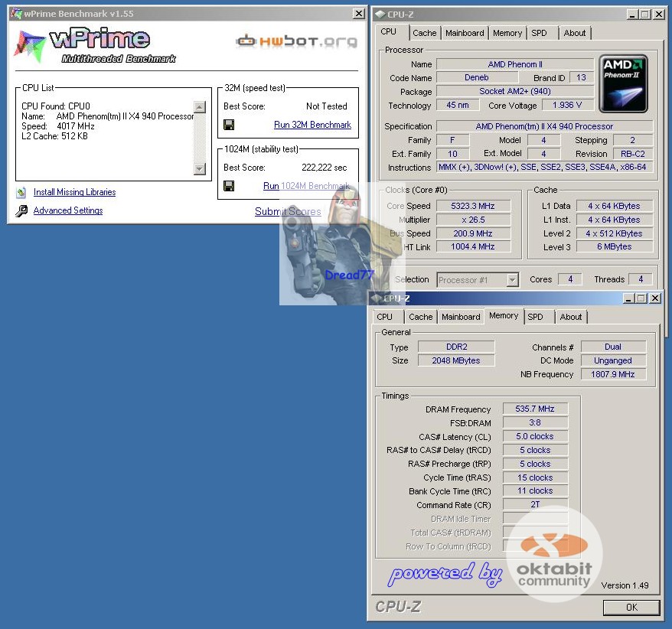Click the top CPU-Z title bar icon
Viewport: 672px width, 629px height.
click(380, 14)
